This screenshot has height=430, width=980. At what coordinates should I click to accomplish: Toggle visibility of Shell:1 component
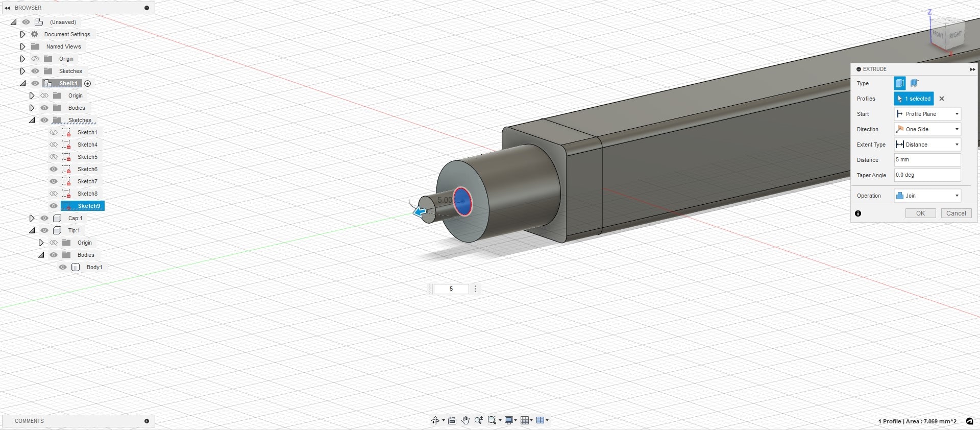35,83
